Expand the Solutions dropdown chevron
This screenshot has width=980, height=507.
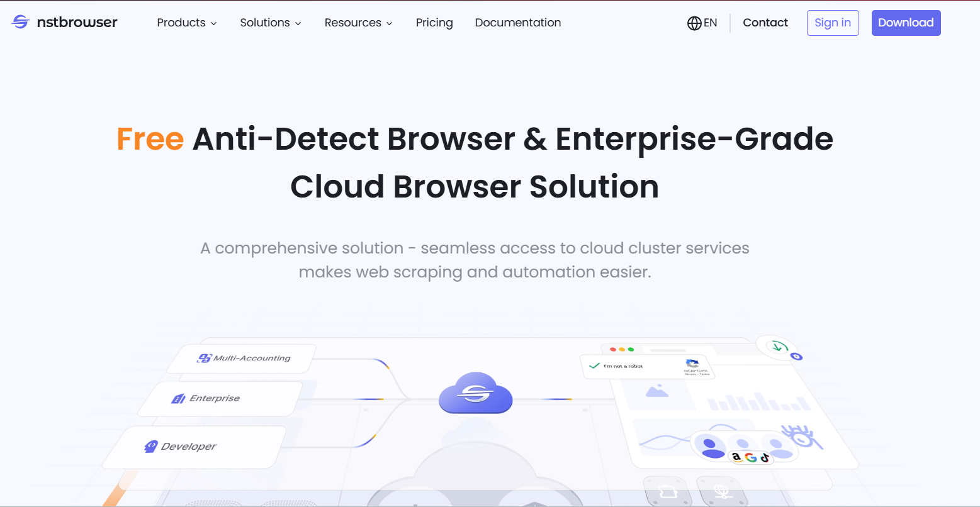pyautogui.click(x=298, y=23)
